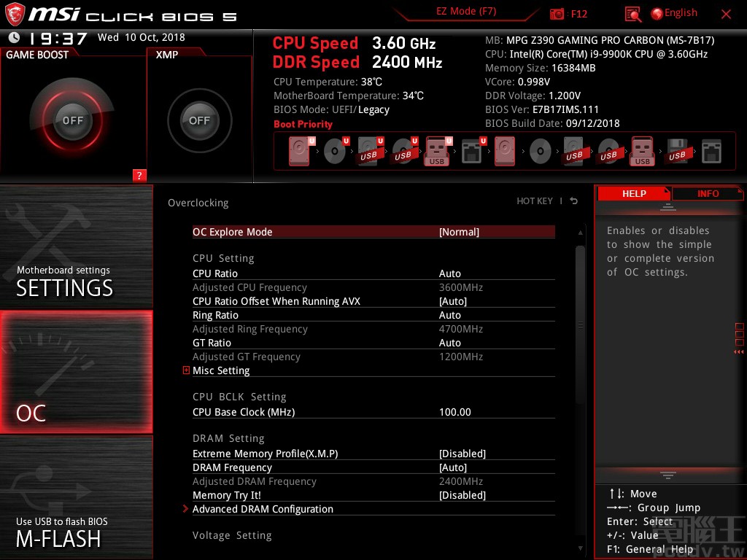Click the Adjusted Ring Frequency 4700MHz value
This screenshot has height=560, width=747.
461,329
